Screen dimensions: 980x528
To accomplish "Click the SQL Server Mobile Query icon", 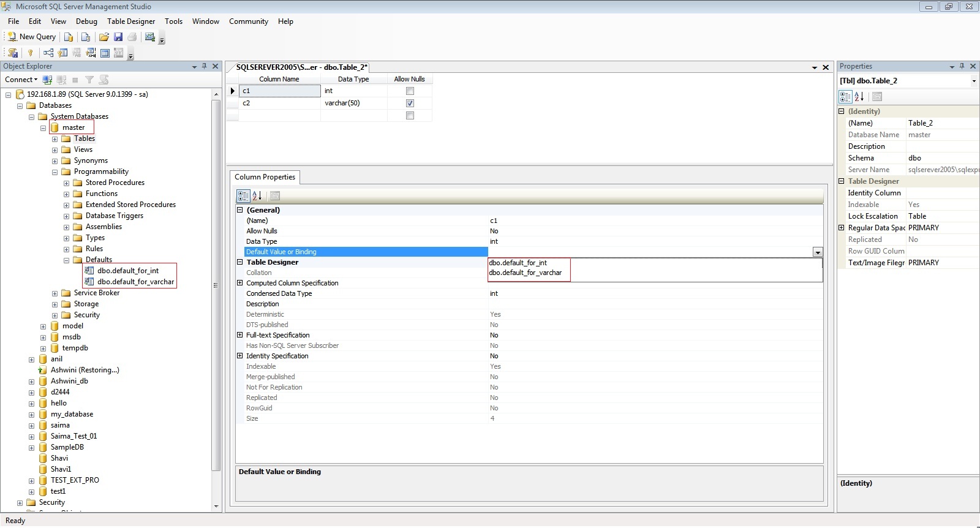I will [86, 37].
